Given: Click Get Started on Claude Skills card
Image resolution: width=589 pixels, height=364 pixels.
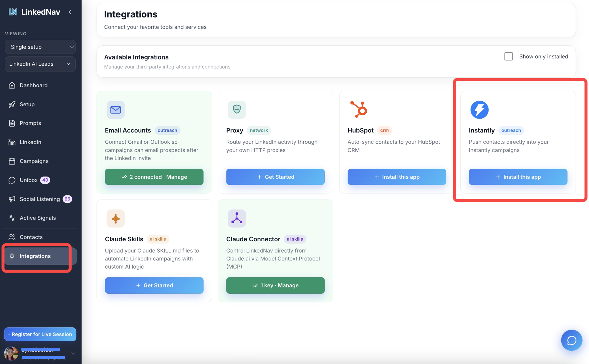Looking at the screenshot, I should (154, 285).
